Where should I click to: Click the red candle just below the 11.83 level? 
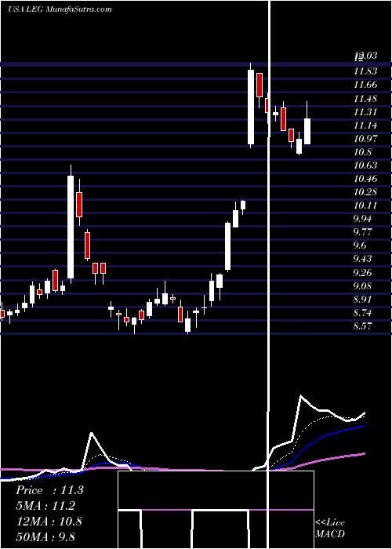(260, 85)
